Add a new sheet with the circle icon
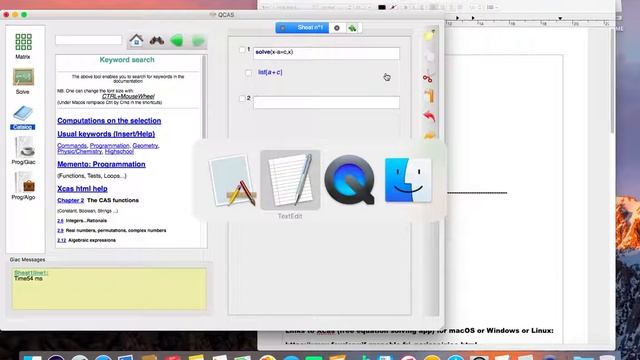This screenshot has height=360, width=640. coord(337,28)
